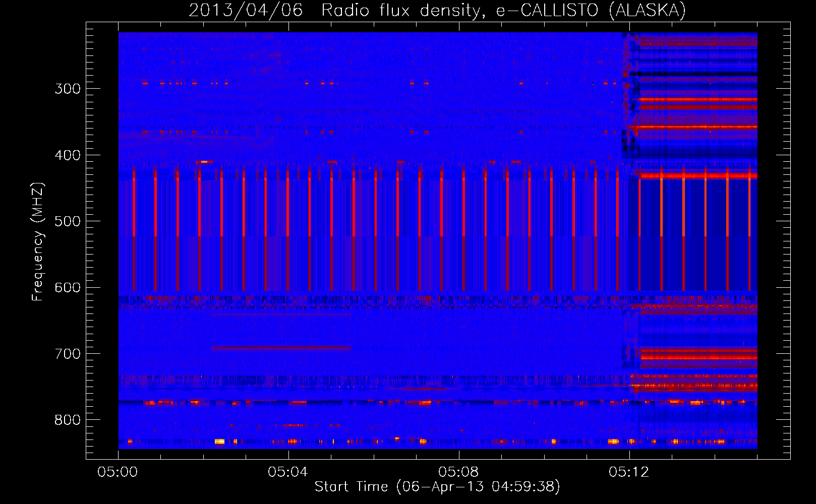Click the 600 frequency tick label

click(68, 288)
